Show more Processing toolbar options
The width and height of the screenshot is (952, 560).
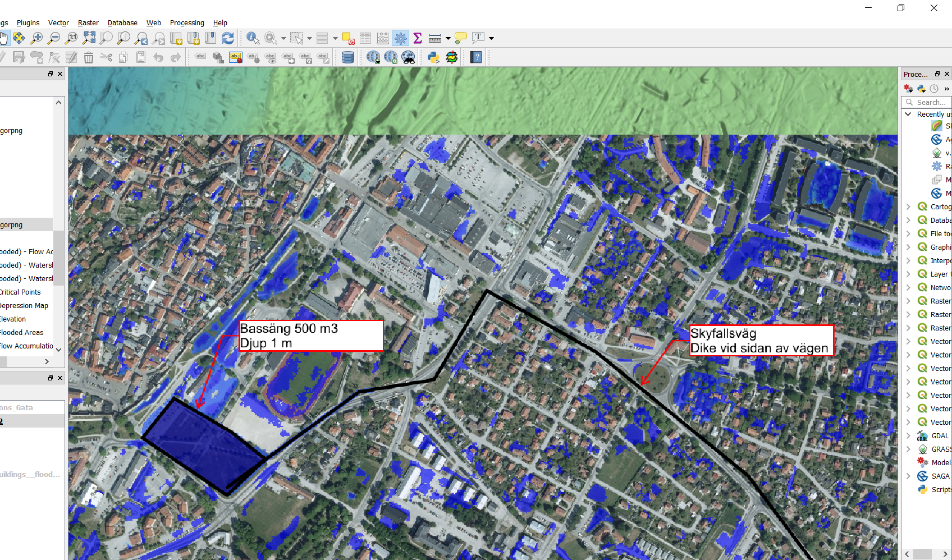[x=946, y=89]
